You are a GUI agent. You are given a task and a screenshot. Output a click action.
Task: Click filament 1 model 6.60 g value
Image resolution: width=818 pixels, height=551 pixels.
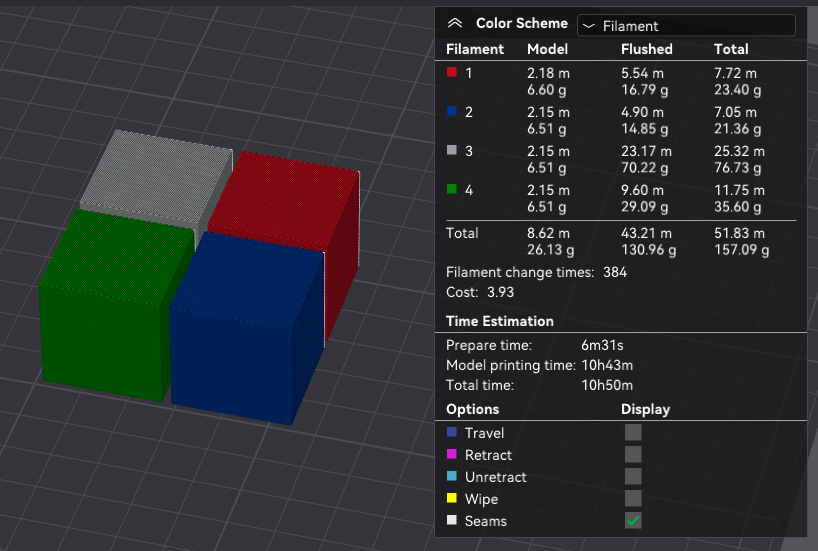(546, 90)
